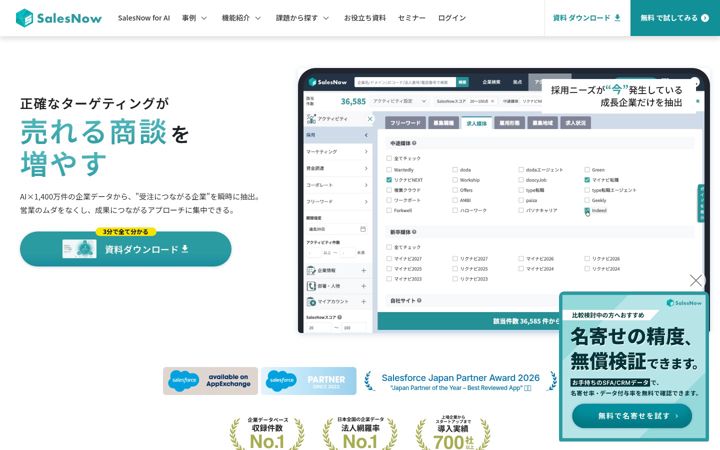Click the info icon beside 新卒媒体
Image resolution: width=720 pixels, height=450 pixels.
coord(414,232)
